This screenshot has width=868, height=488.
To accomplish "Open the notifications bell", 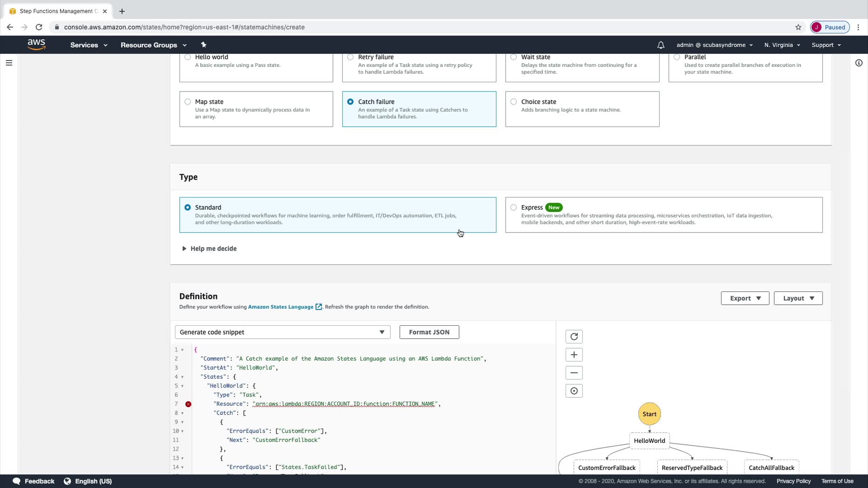I will [x=661, y=45].
